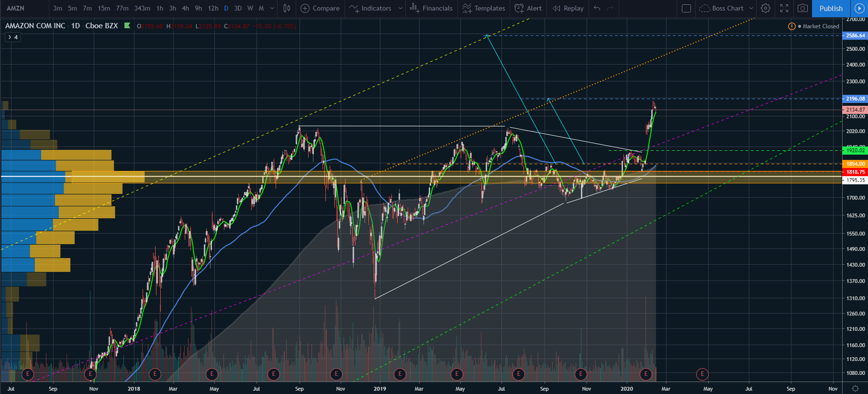Click the 1920.02 green price label
The height and width of the screenshot is (394, 868).
point(855,150)
